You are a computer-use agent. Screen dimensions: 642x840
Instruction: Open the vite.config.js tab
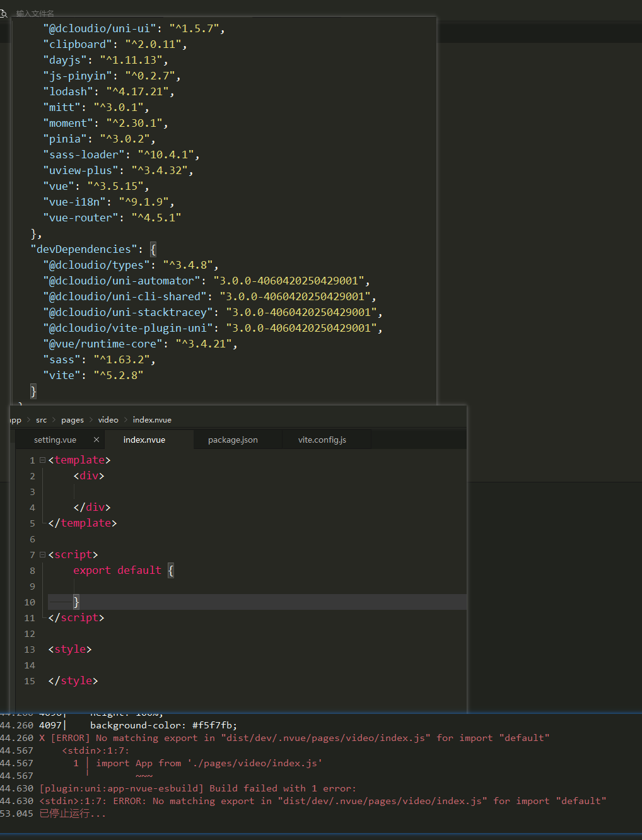322,440
